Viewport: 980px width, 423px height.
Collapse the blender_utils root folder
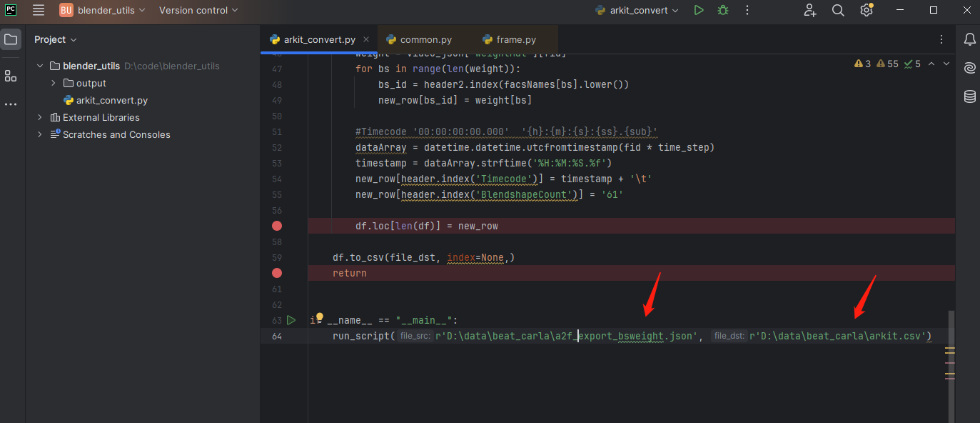coord(40,66)
